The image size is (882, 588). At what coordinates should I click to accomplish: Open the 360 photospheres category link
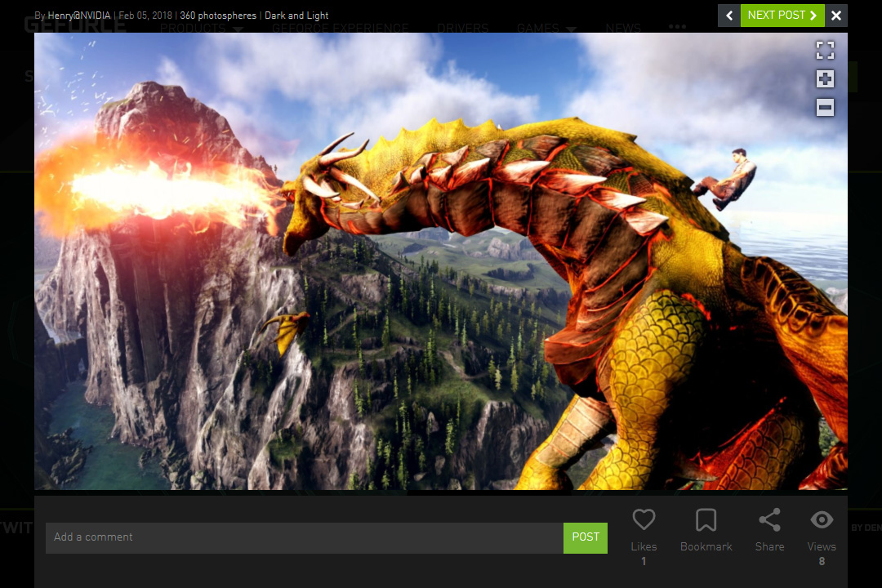(218, 16)
